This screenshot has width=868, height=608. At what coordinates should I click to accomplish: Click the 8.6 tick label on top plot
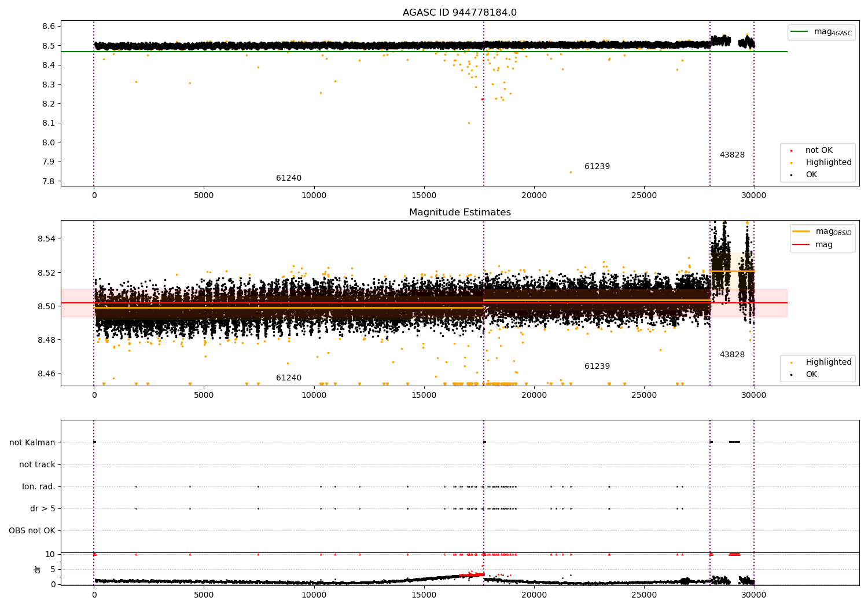click(48, 27)
